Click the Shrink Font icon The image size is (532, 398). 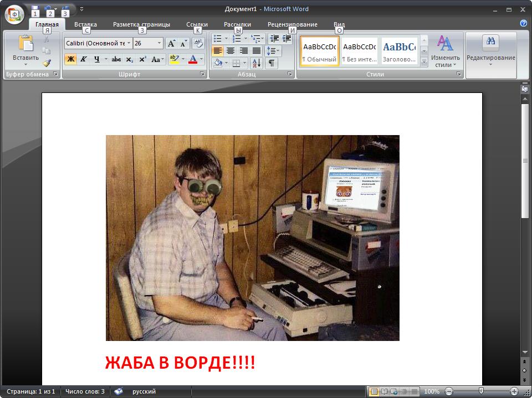(x=183, y=43)
